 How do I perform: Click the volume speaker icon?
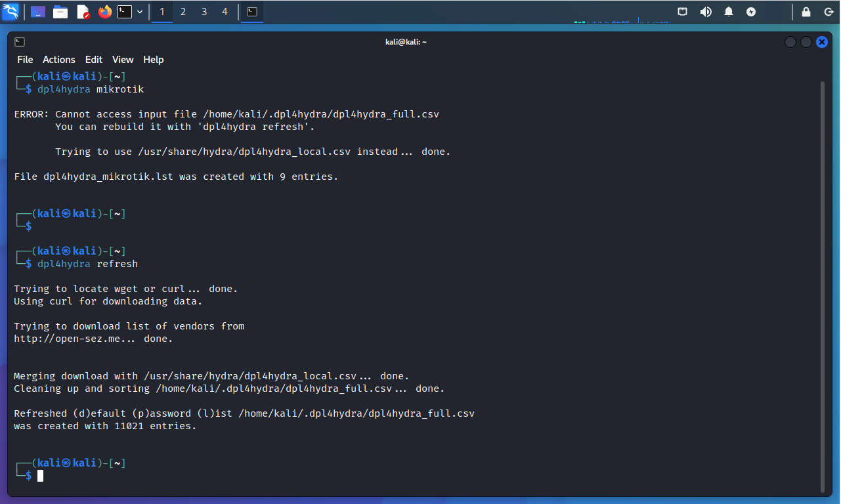(706, 12)
